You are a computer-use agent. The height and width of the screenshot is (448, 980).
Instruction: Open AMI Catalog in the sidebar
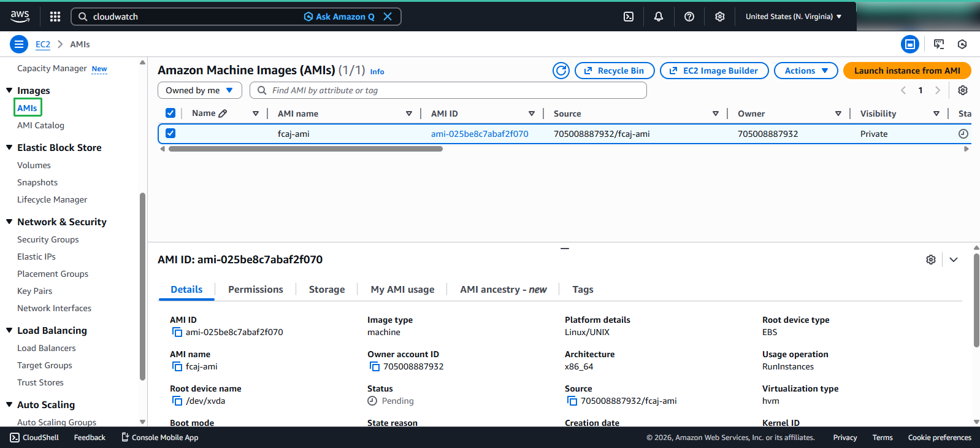40,125
